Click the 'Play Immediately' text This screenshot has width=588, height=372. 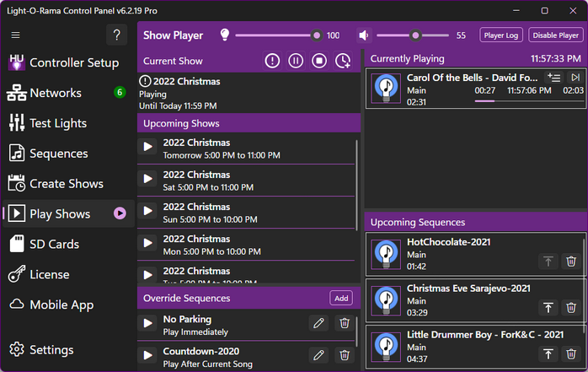click(x=195, y=332)
